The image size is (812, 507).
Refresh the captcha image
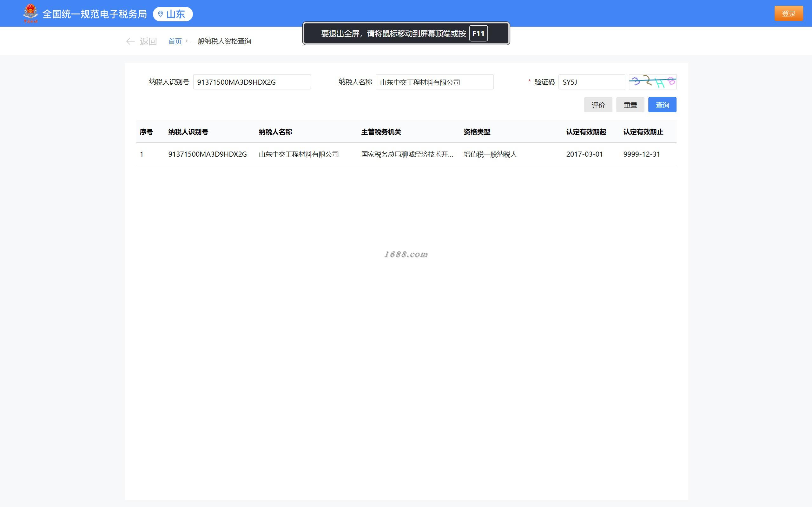pos(652,82)
